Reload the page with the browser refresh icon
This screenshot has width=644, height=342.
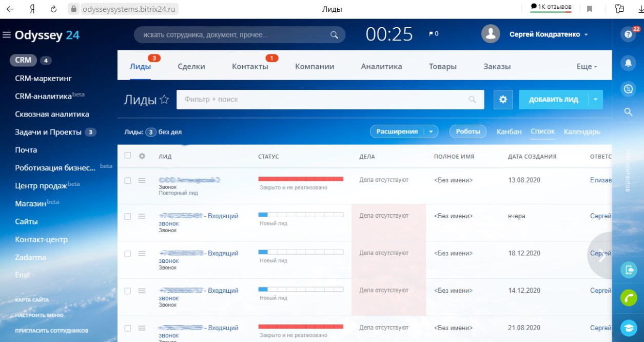(54, 9)
